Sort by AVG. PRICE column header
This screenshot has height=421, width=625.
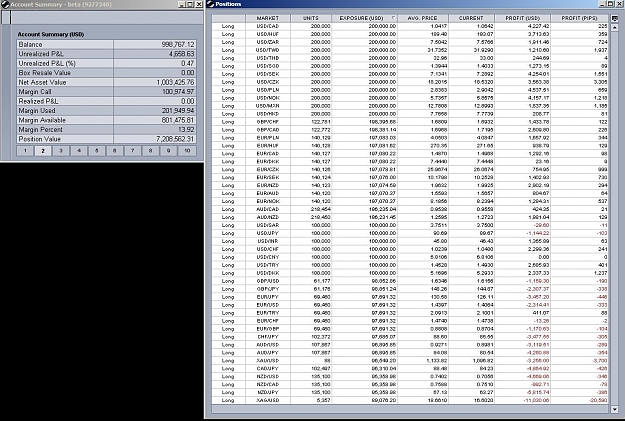tap(423, 18)
